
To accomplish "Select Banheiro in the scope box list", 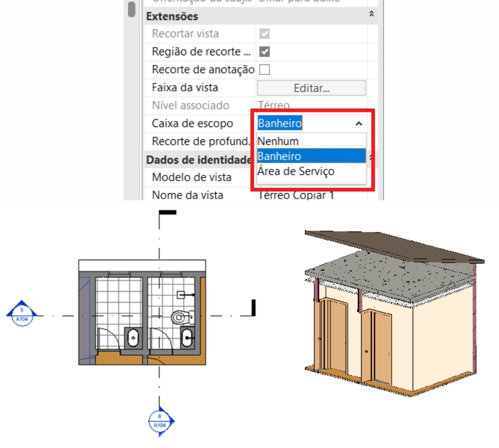I will click(311, 156).
